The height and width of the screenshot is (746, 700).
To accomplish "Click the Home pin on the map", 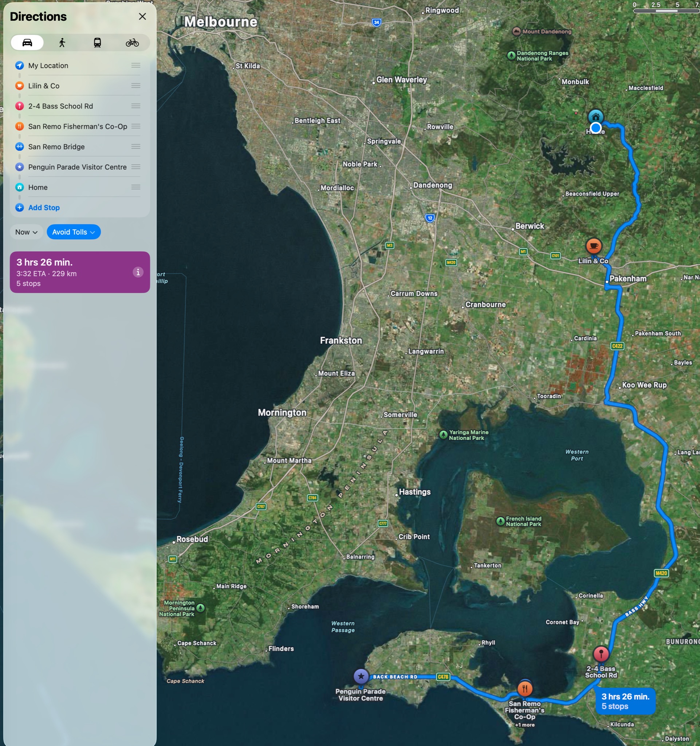I will pyautogui.click(x=596, y=117).
